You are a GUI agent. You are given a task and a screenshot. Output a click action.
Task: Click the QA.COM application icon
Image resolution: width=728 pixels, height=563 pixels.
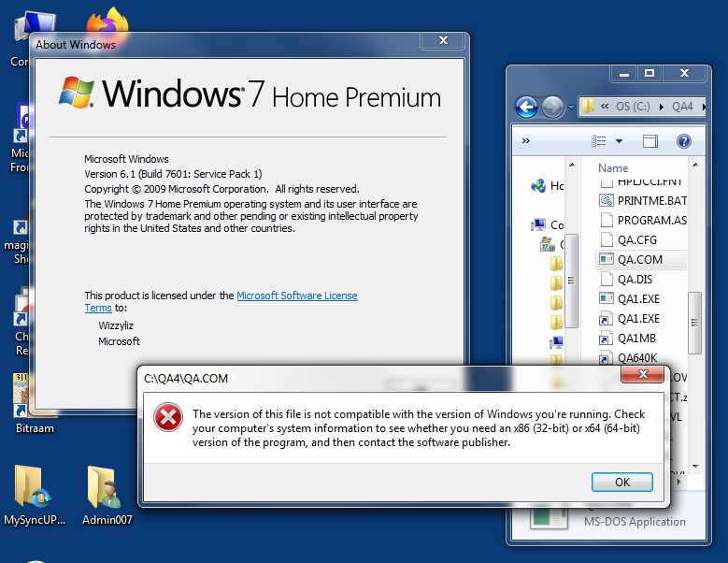[x=606, y=259]
